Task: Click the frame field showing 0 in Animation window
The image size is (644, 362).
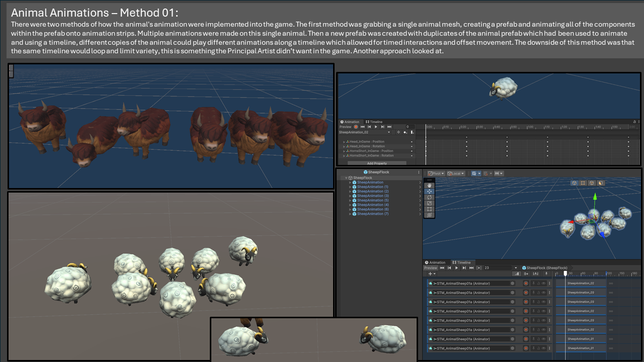Action: tap(411, 127)
